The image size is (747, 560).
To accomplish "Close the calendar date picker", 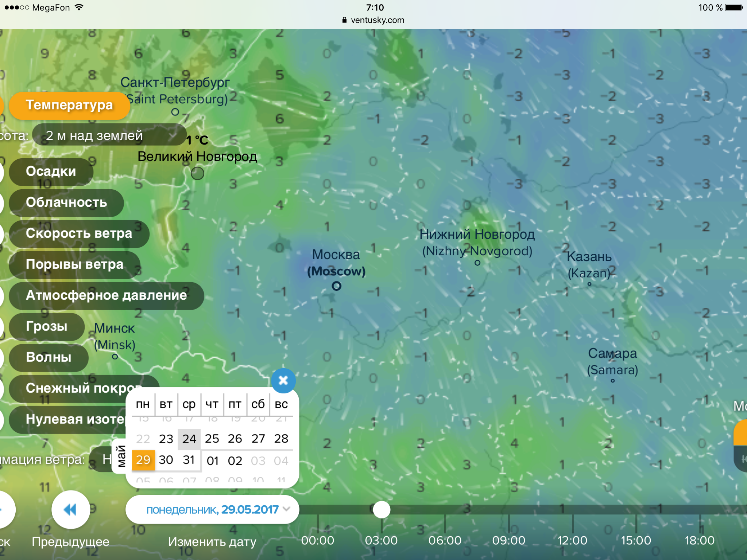I will [283, 381].
